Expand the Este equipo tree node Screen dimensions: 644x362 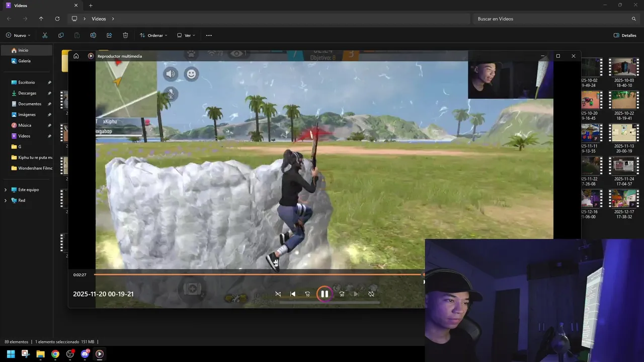click(6, 190)
